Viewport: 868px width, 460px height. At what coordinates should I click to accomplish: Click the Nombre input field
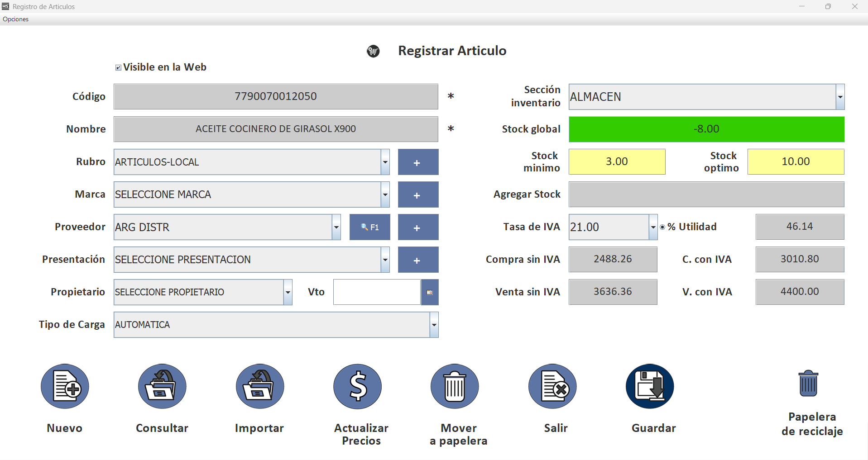(x=276, y=129)
